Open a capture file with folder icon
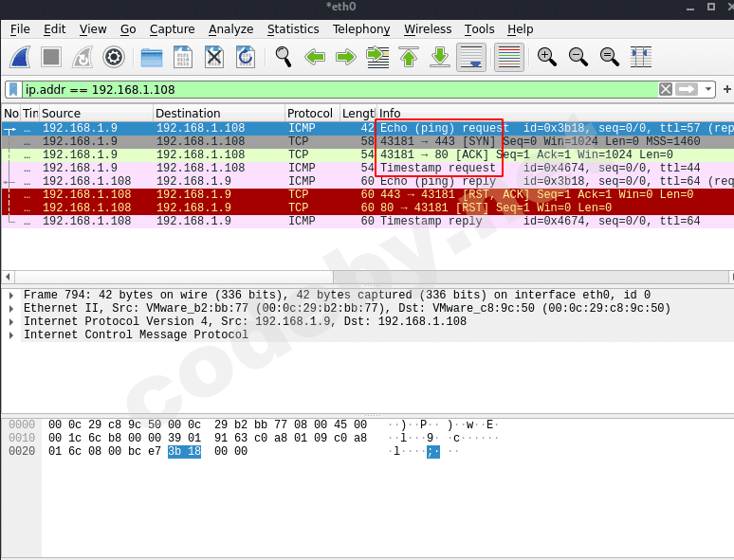This screenshot has width=734, height=560. [x=152, y=57]
